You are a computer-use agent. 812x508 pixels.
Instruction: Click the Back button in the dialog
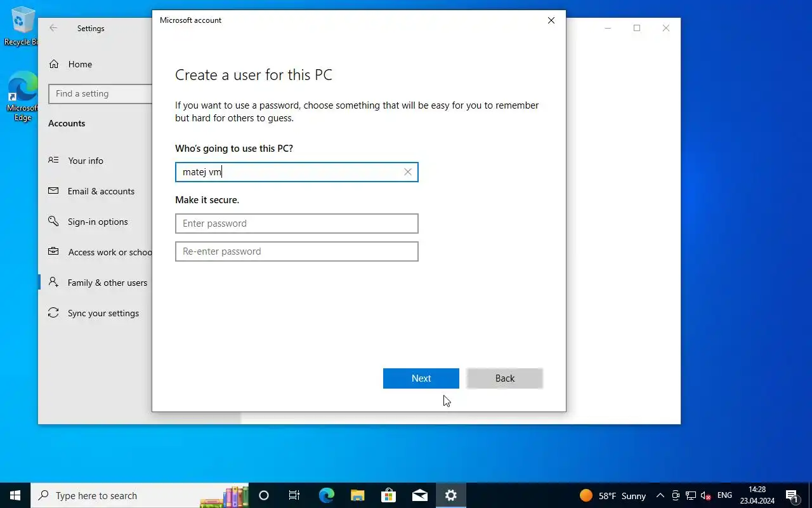(x=505, y=378)
